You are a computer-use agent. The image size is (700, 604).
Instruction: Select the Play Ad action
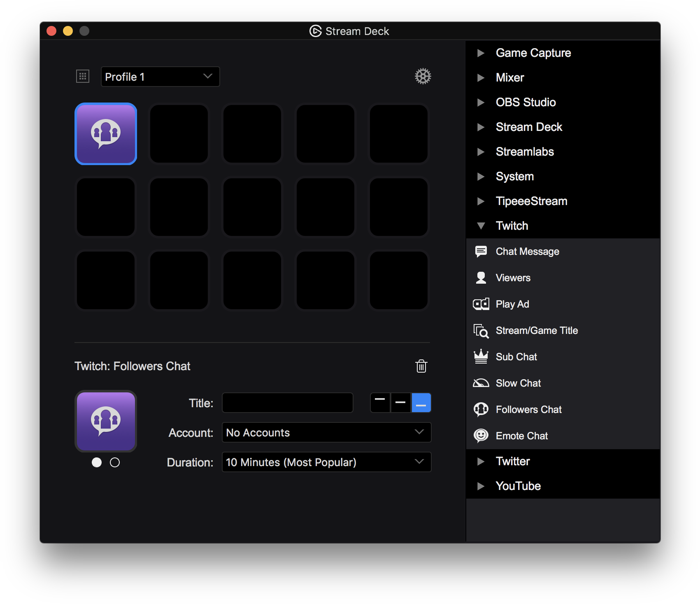[x=512, y=304]
